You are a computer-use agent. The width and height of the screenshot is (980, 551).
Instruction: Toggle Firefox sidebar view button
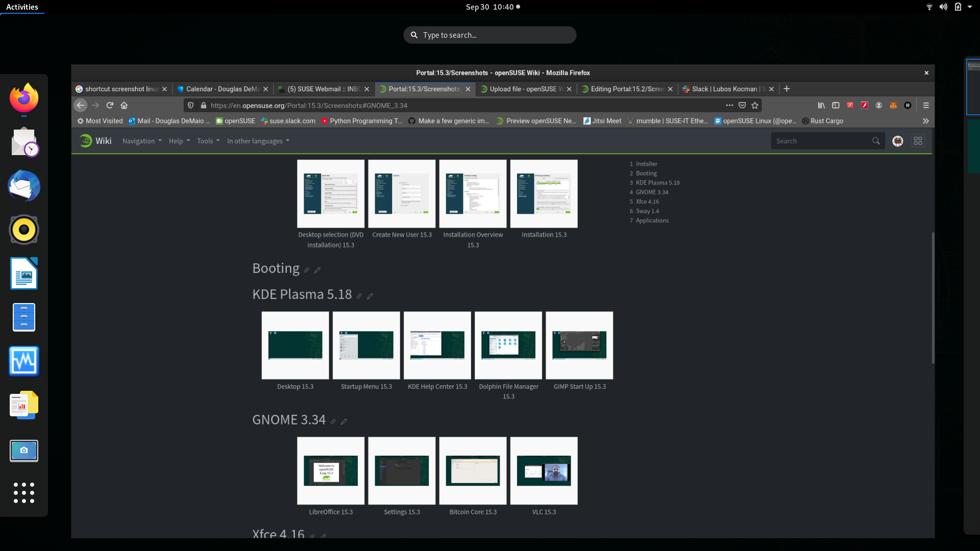click(836, 105)
